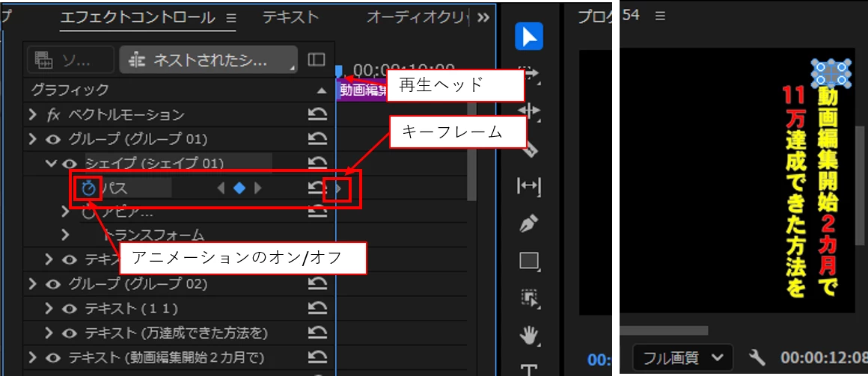Toggle fx icon for ベクトルモーション
Image resolution: width=868 pixels, height=376 pixels.
coord(53,115)
